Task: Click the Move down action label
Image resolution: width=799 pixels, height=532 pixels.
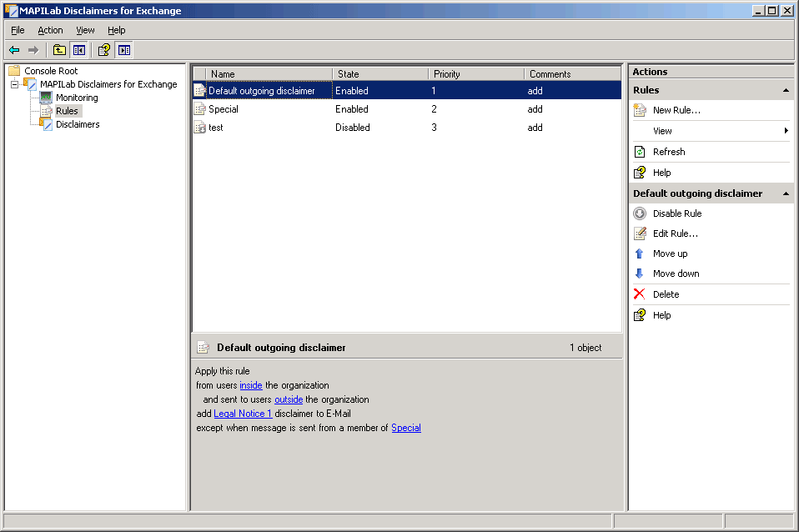Action: [x=676, y=274]
